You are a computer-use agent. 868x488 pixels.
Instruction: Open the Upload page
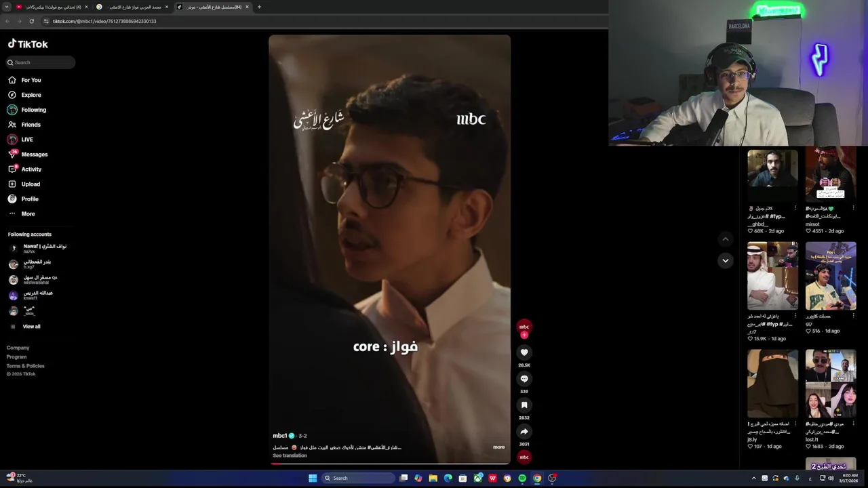click(24, 184)
